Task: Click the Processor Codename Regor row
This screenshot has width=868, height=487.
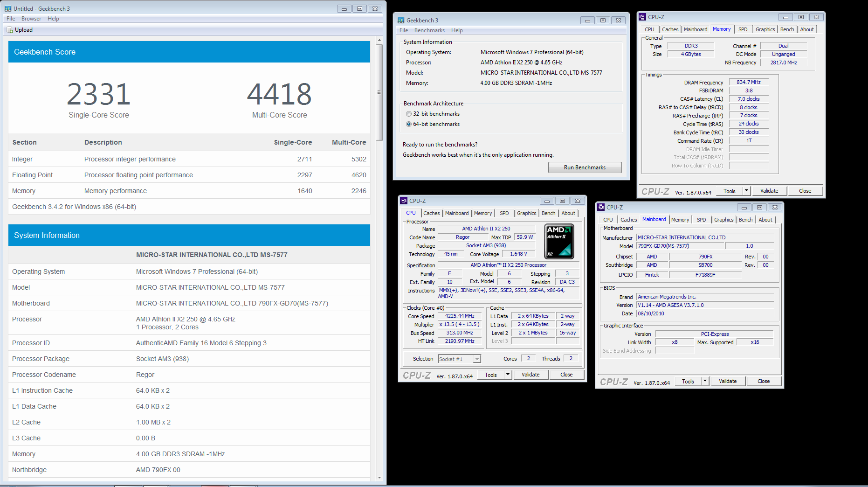Action: [189, 375]
